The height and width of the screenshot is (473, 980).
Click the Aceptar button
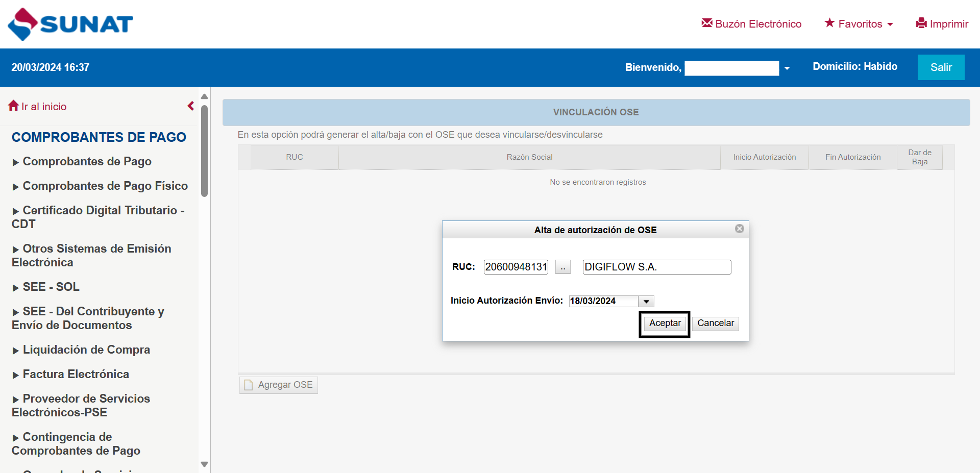coord(665,323)
